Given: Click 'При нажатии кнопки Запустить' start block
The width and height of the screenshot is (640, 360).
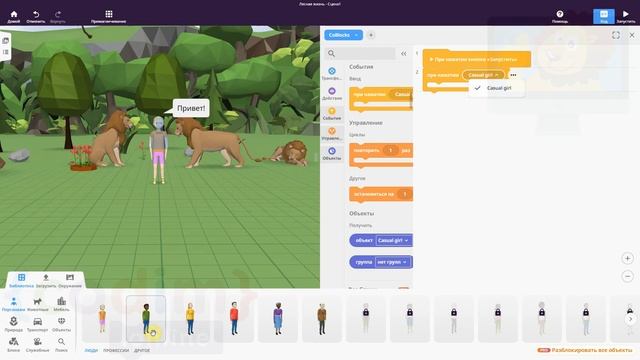Looking at the screenshot, I should [x=477, y=59].
